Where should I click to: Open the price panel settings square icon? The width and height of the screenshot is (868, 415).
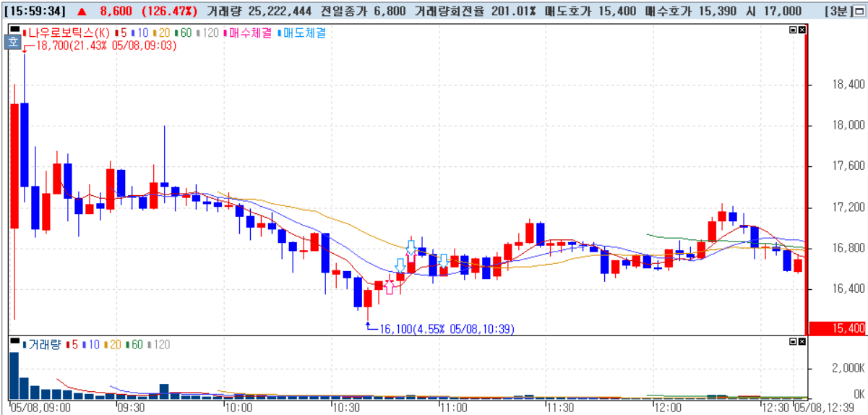click(801, 30)
